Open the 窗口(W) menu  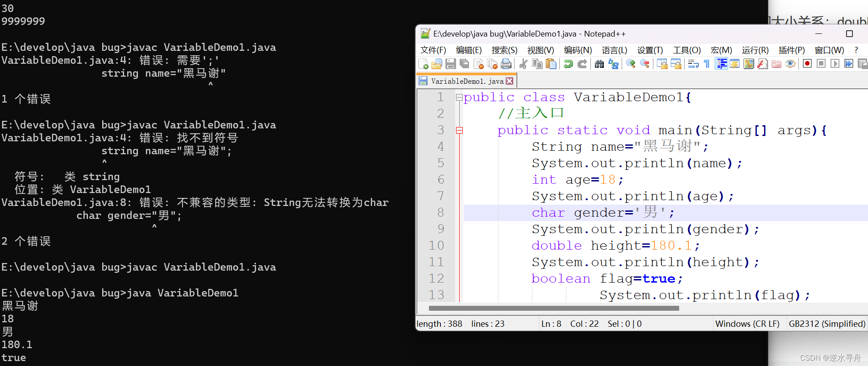(829, 50)
